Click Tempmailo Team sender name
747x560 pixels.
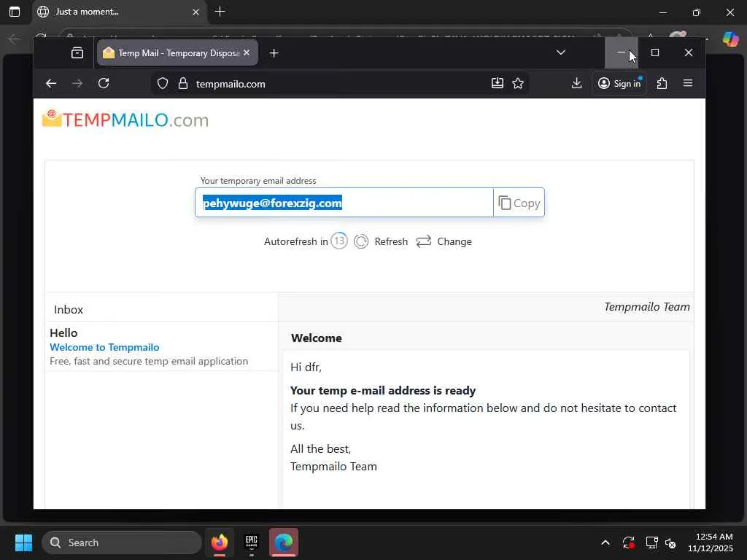(x=646, y=307)
